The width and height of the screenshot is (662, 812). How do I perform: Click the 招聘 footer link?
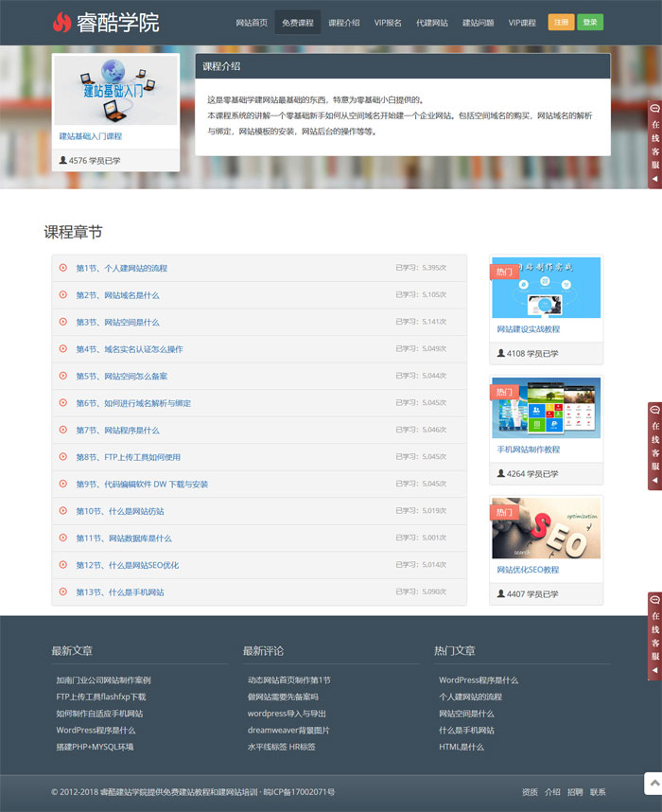point(575,791)
